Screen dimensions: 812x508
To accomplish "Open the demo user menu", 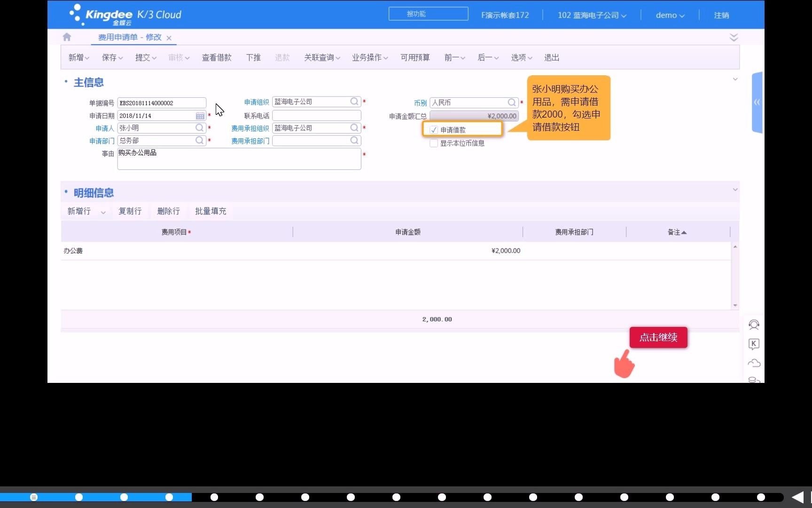I will 670,15.
